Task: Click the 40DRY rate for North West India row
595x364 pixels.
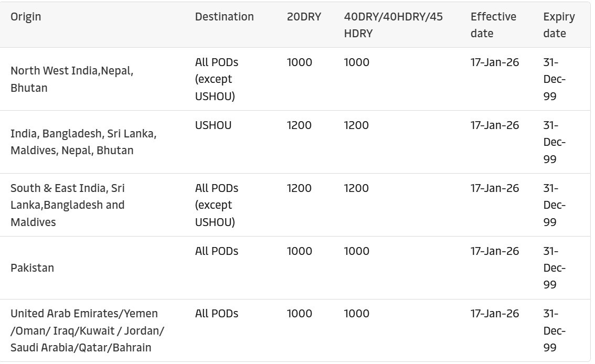Action: (356, 62)
